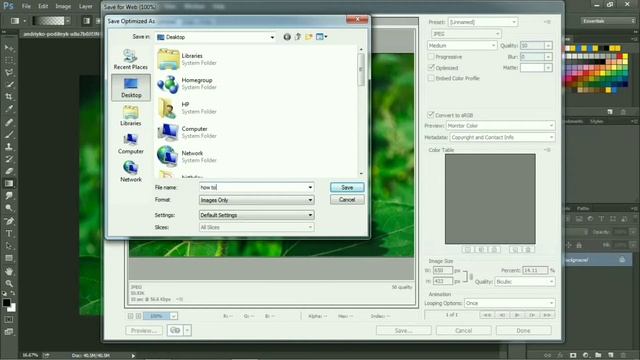This screenshot has width=640, height=360.
Task: Open Recent Places in save dialog sidebar
Action: click(x=131, y=59)
